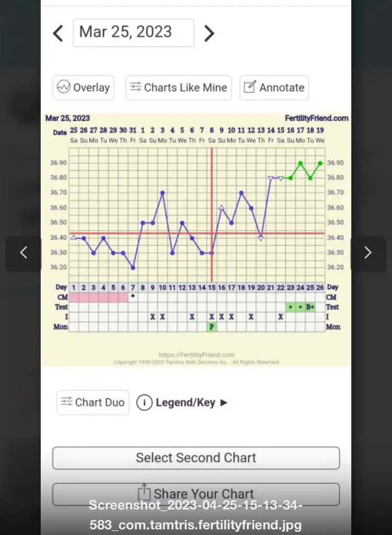392x535 pixels.
Task: Open the Chart Duo settings
Action: 93,403
